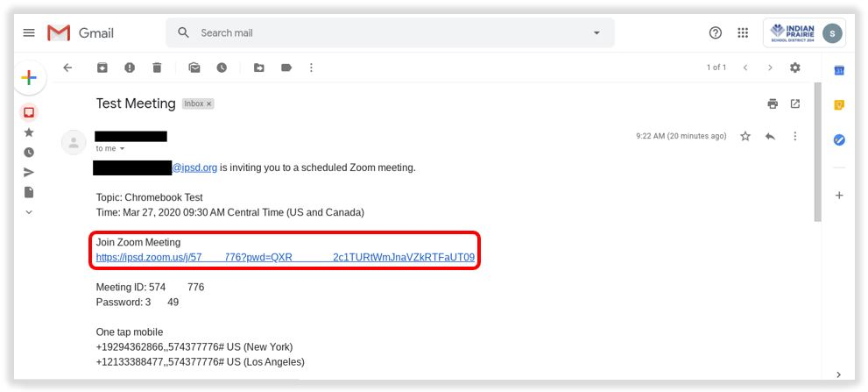This screenshot has width=868, height=392.
Task: Click the '1 of 1' counter
Action: tap(716, 68)
